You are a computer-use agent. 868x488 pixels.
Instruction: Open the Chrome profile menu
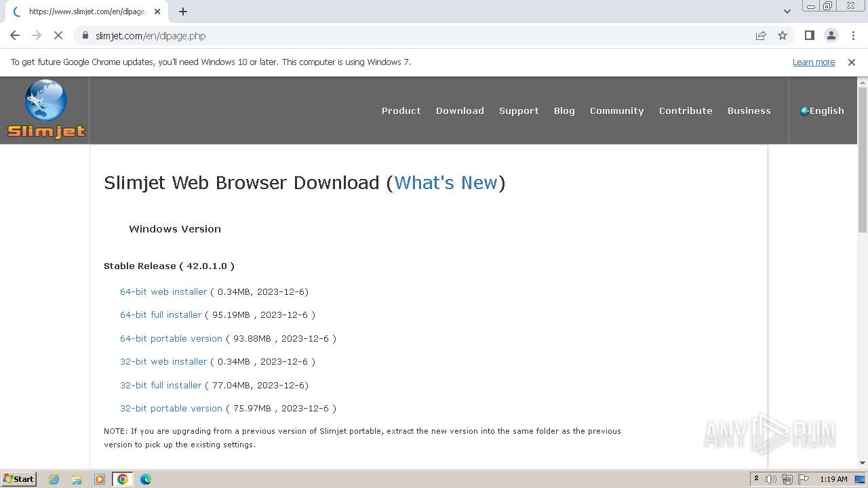(831, 35)
